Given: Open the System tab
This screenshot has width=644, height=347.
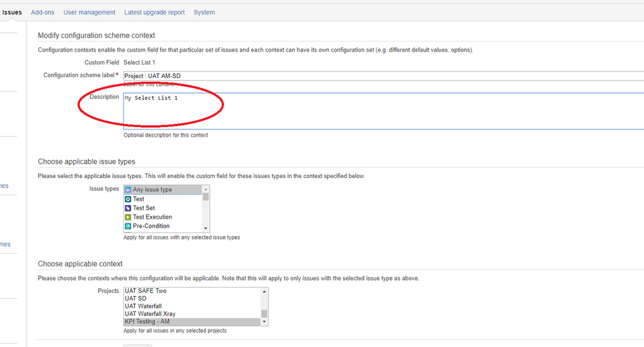Looking at the screenshot, I should click(x=204, y=12).
